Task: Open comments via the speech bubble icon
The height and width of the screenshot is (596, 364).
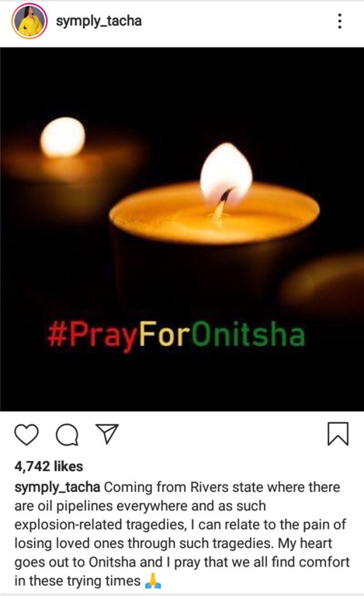Action: tap(68, 434)
